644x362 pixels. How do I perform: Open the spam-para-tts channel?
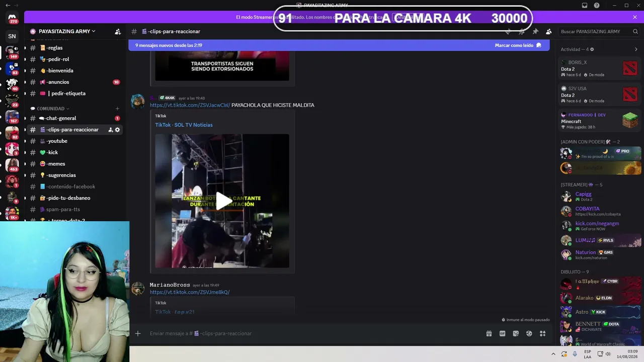[73, 210]
